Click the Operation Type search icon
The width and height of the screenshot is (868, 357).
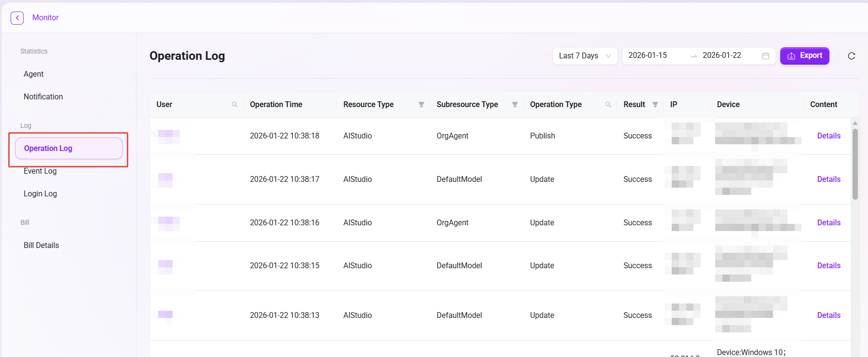608,105
